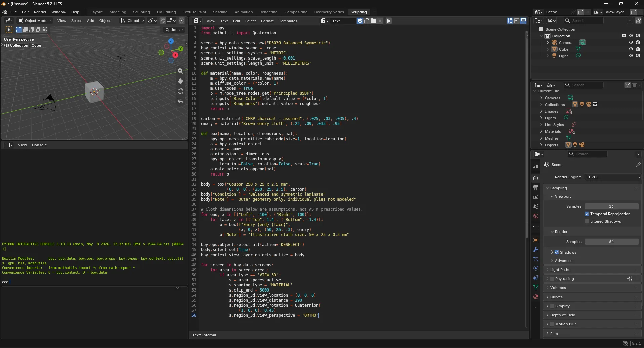Open the Object Mode dropdown
Viewport: 644px width, 348px height.
coord(35,21)
